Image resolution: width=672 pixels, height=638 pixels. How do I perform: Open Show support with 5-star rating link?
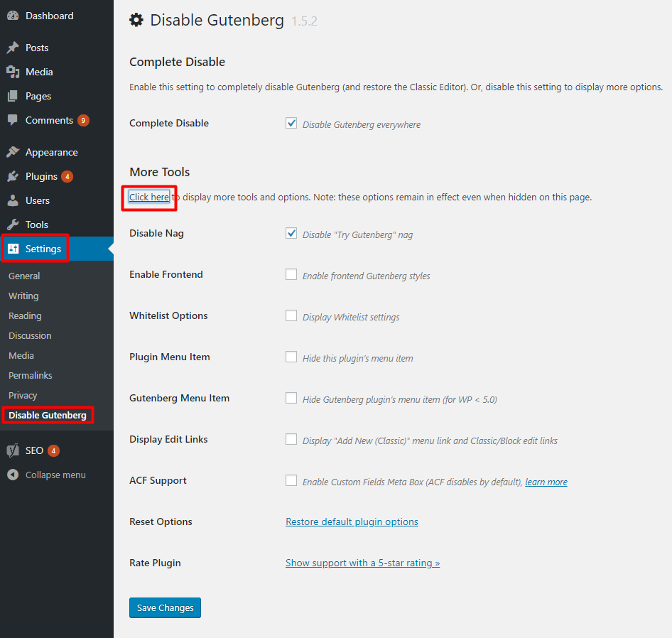[x=362, y=563]
